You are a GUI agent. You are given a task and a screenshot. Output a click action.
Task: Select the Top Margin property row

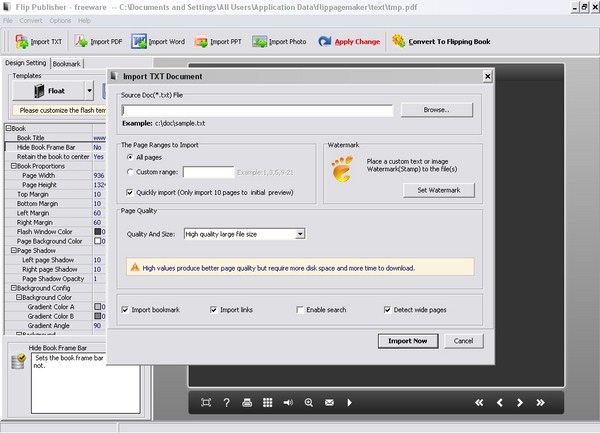55,194
